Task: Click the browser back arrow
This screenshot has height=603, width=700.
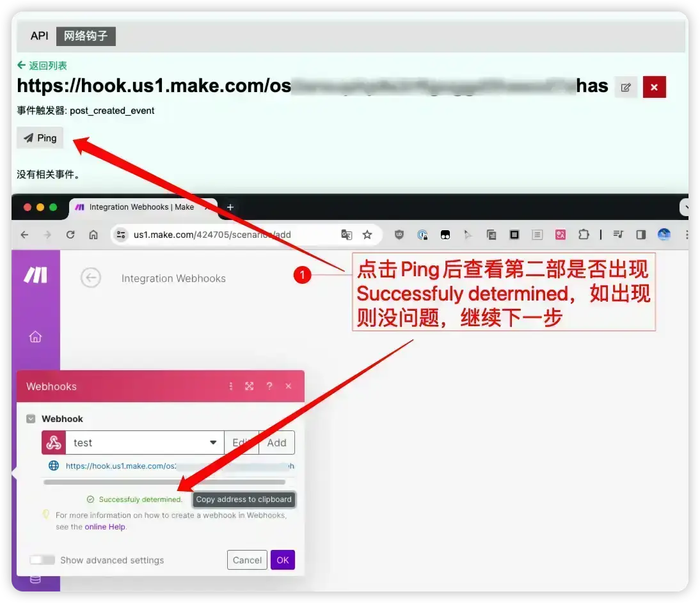Action: tap(24, 235)
